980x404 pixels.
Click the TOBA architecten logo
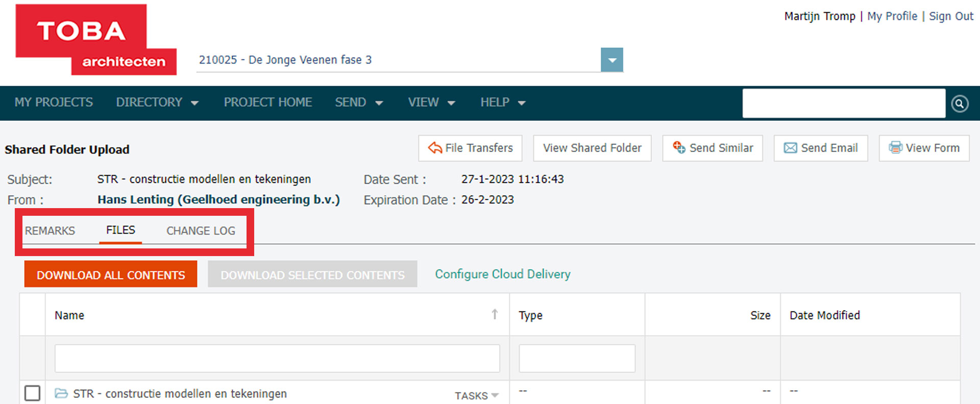click(96, 40)
